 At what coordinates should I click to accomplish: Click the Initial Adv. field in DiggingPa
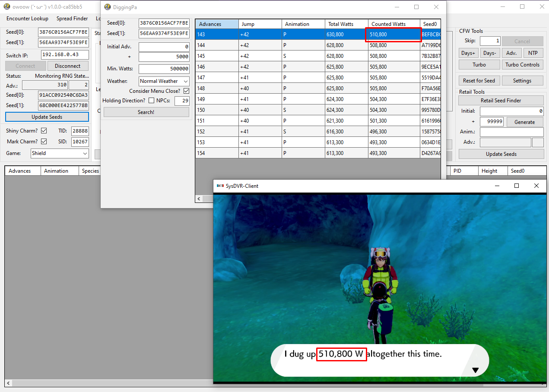[x=164, y=47]
